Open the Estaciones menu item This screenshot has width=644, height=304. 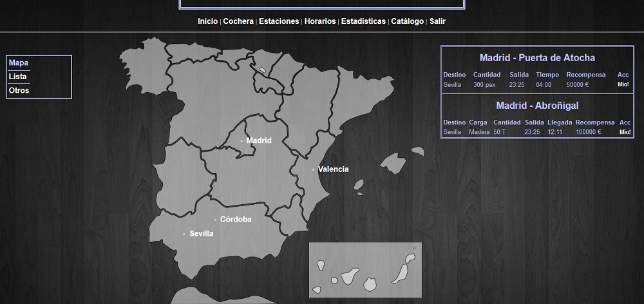coord(279,21)
